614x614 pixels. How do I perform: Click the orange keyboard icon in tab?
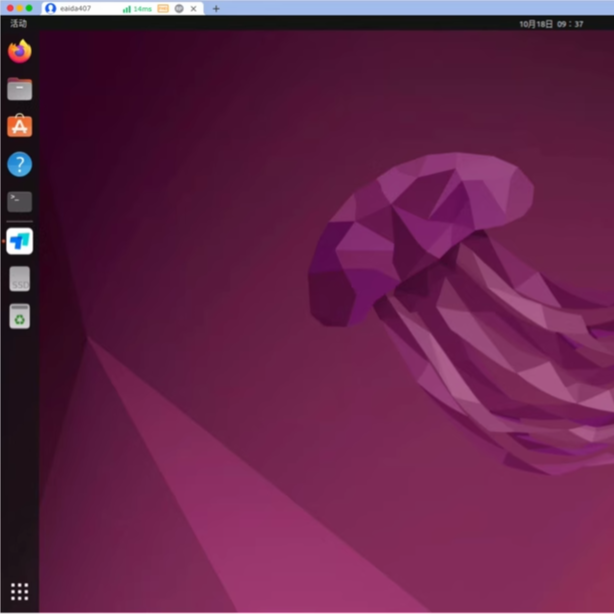coord(163,9)
